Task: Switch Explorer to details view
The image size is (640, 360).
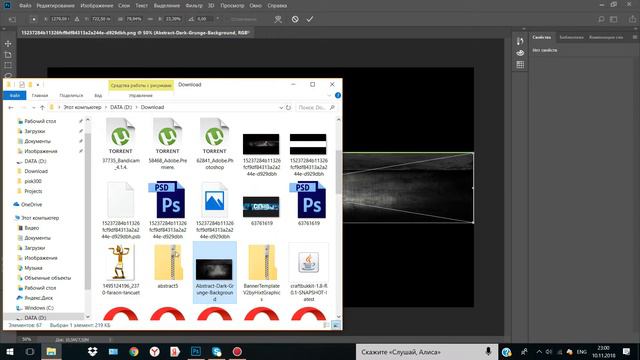Action: coord(327,325)
